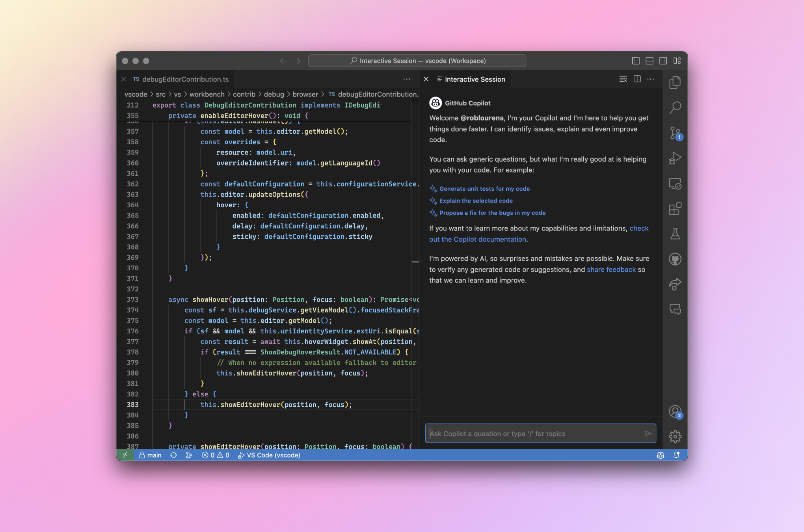Open the Split Editor icon in the chat panel
Viewport: 804px width, 532px height.
click(x=637, y=79)
